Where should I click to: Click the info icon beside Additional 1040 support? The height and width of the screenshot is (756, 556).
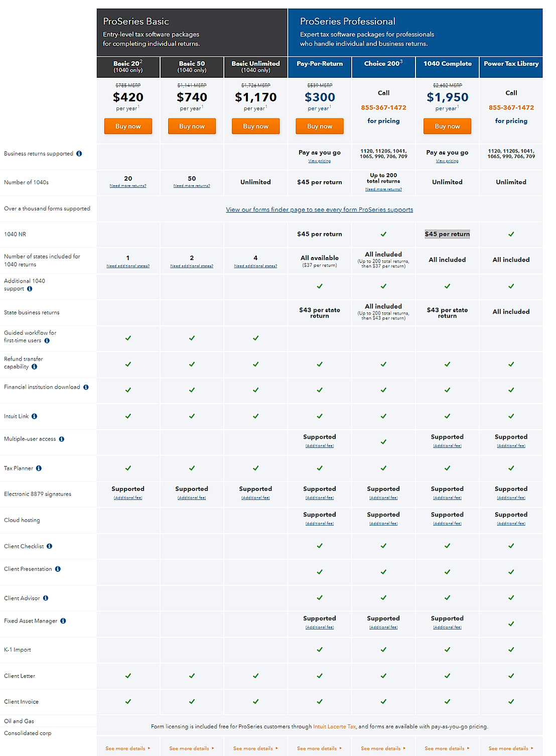coord(29,289)
